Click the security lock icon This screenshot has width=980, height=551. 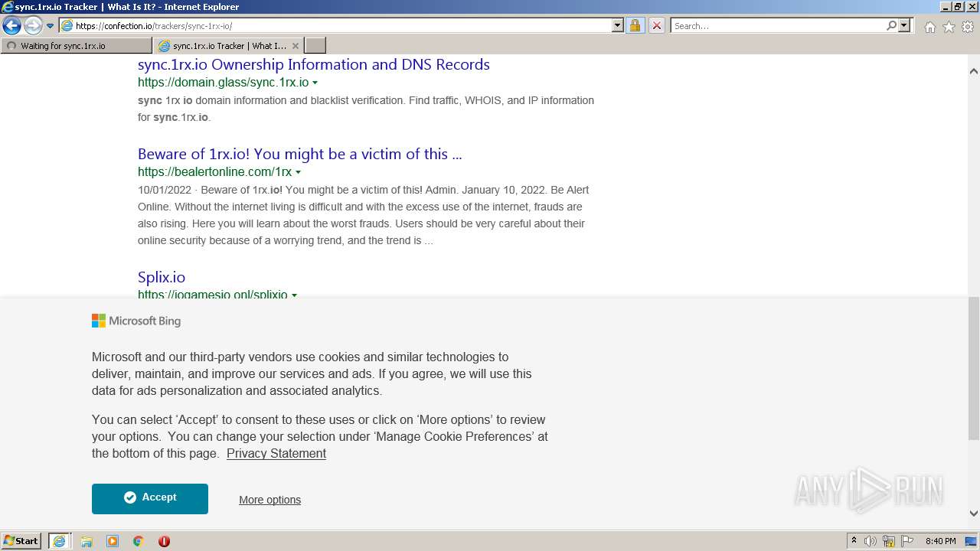pyautogui.click(x=635, y=25)
